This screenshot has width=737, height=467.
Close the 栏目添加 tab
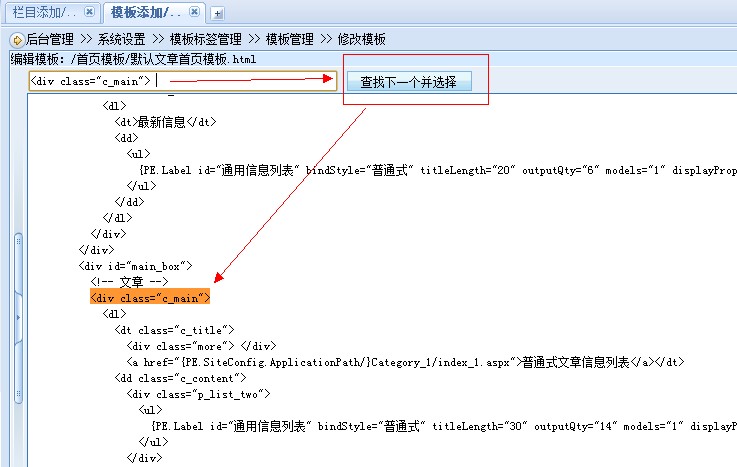tap(89, 12)
